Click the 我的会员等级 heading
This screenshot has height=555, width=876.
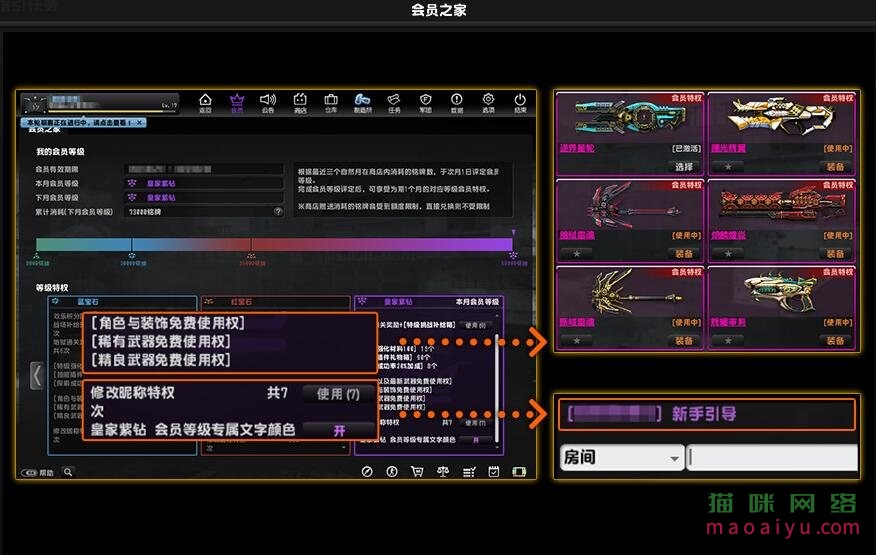click(x=60, y=151)
